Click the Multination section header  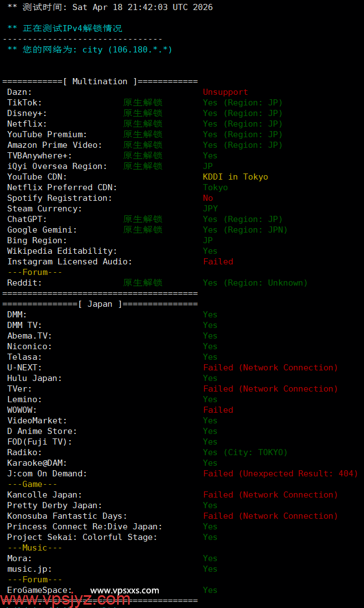(x=100, y=81)
